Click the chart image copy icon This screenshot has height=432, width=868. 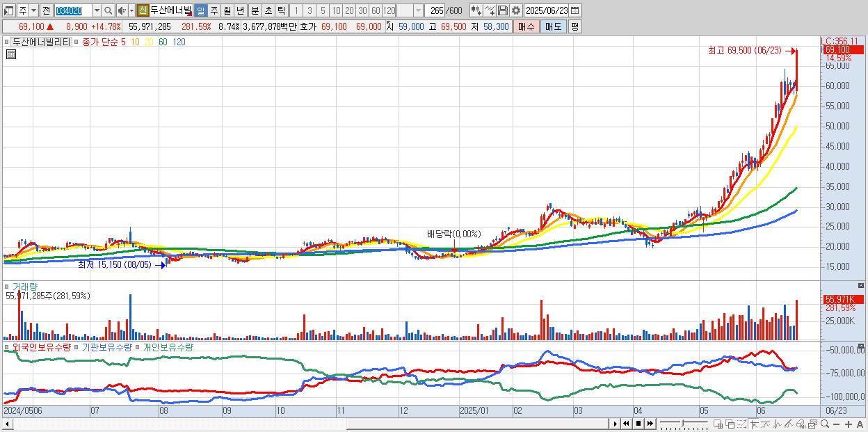tap(812, 424)
